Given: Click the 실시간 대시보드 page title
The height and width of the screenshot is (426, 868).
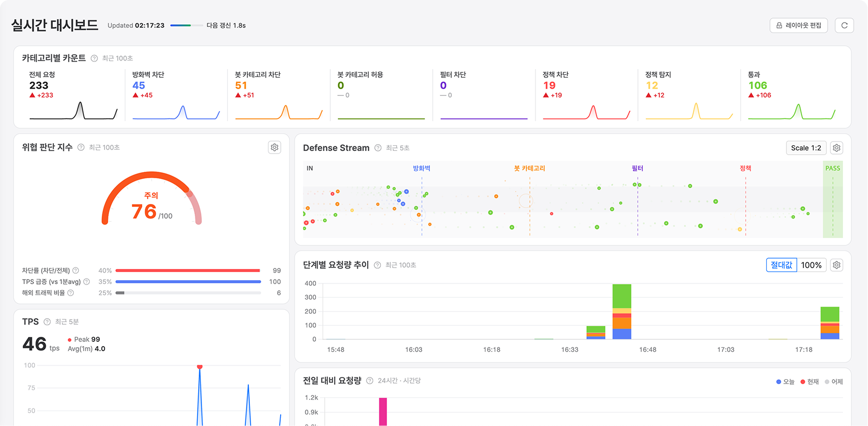Looking at the screenshot, I should coord(54,25).
